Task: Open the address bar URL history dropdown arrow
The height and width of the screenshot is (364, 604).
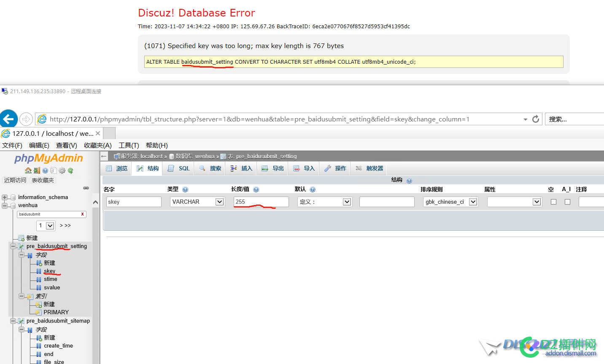Action: [526, 119]
